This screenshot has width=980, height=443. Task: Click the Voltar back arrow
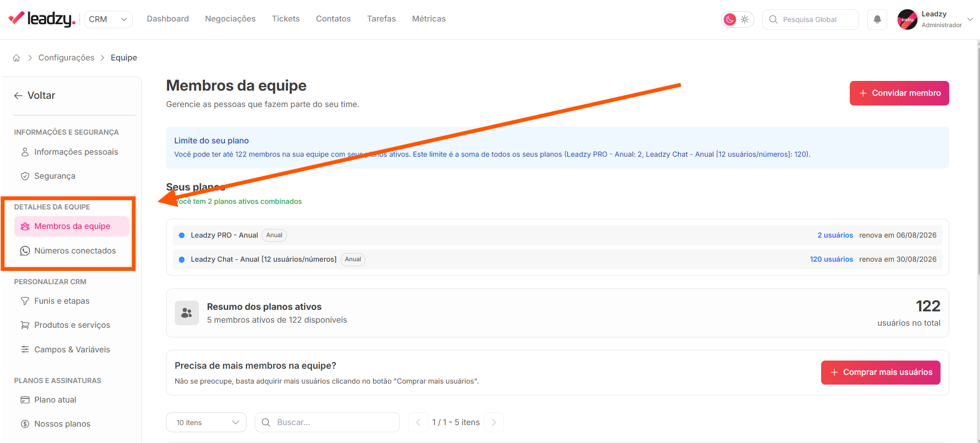pos(18,96)
